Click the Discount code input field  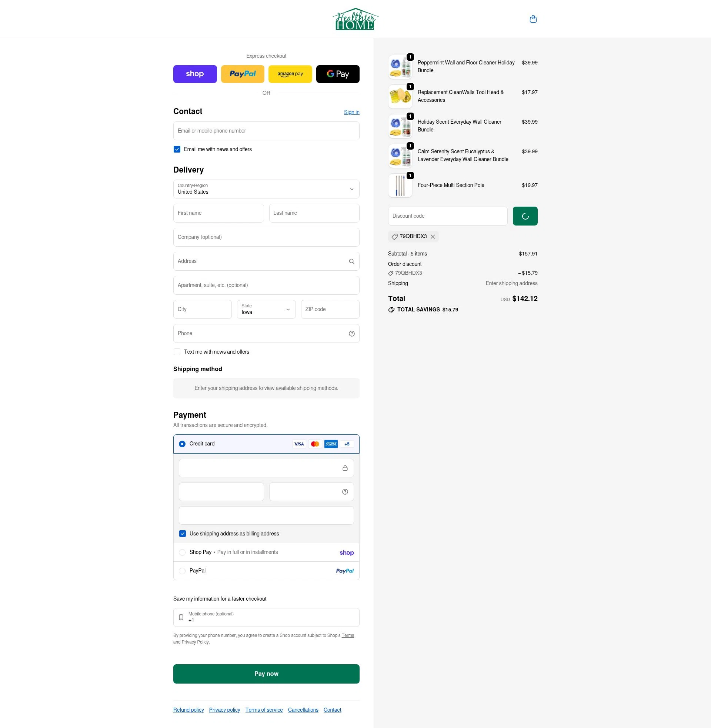(x=447, y=216)
